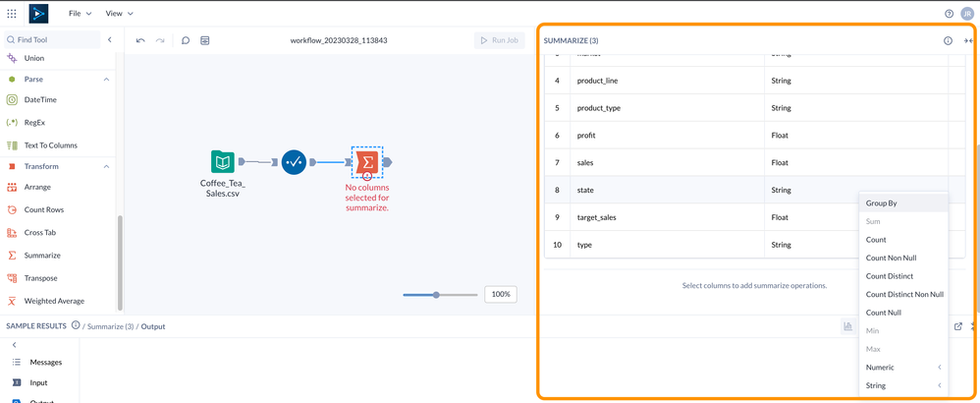The image size is (980, 403).
Task: Open Input in sample results
Action: [x=38, y=382]
